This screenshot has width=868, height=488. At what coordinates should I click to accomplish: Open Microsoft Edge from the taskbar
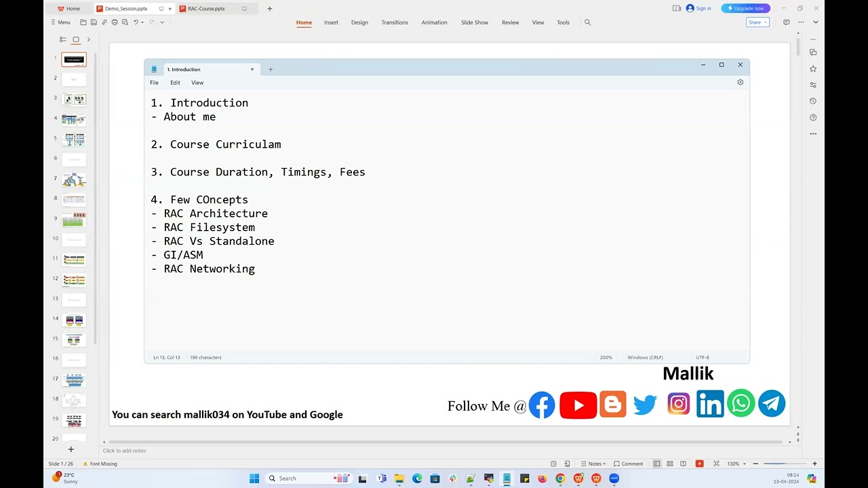417,479
